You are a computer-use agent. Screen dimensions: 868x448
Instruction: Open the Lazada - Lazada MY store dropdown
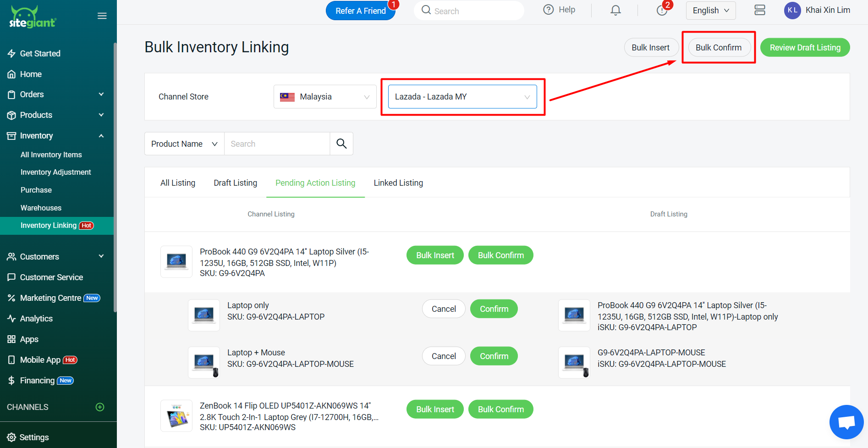[x=462, y=97]
